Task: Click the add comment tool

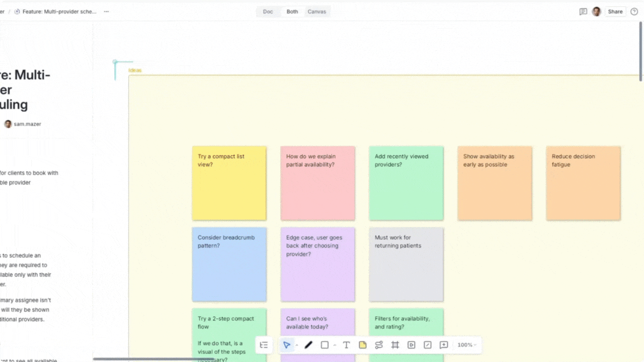Action: point(443,345)
